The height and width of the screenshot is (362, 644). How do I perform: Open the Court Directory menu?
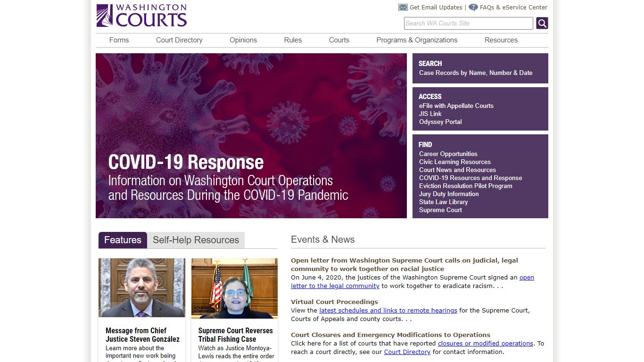tap(179, 40)
